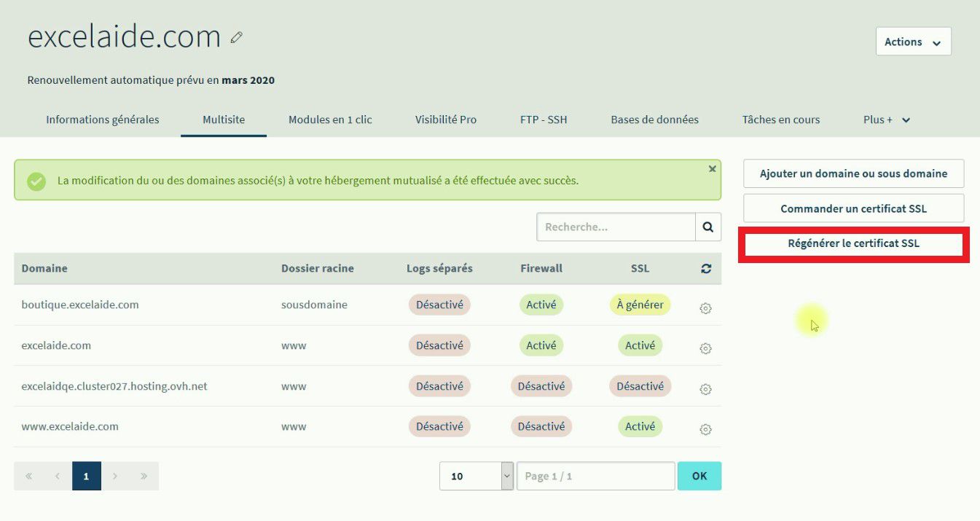Click the excelaide.com page title
The height and width of the screenshot is (521, 980).
point(124,36)
